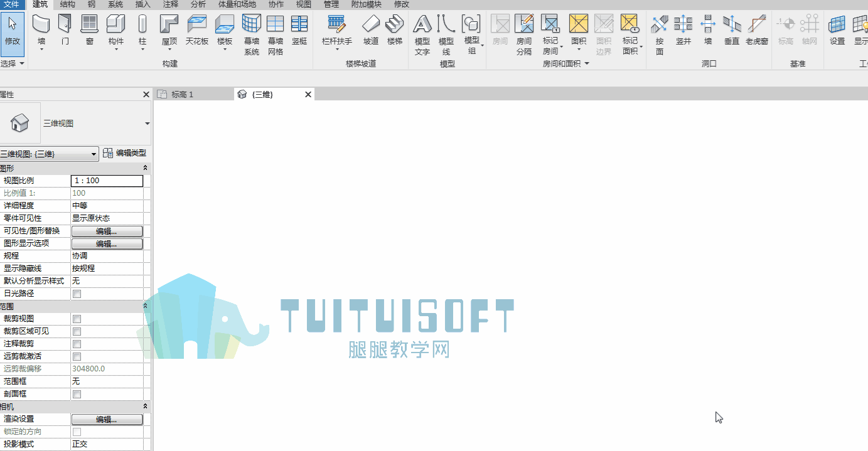
Task: Select the 栏杆扶手 railing tool
Action: pos(337,31)
